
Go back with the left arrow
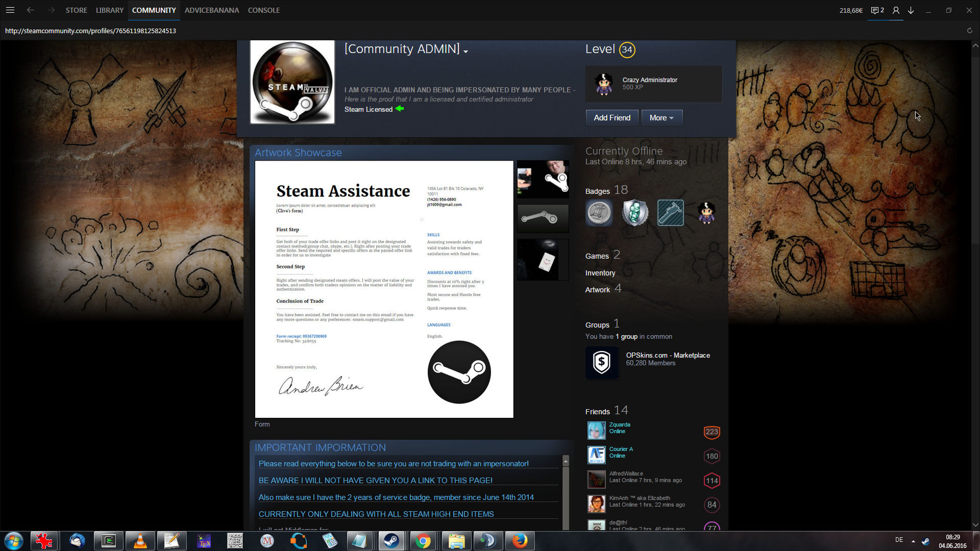click(x=31, y=10)
